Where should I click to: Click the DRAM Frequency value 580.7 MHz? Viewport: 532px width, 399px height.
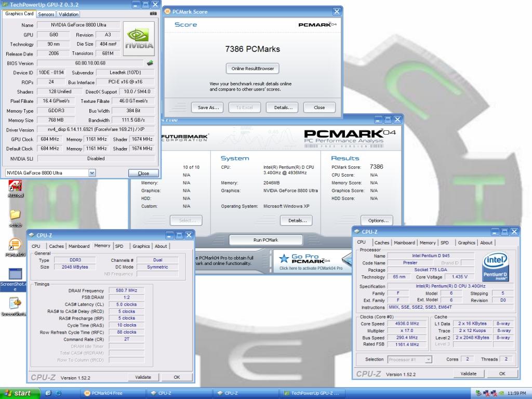(x=126, y=290)
